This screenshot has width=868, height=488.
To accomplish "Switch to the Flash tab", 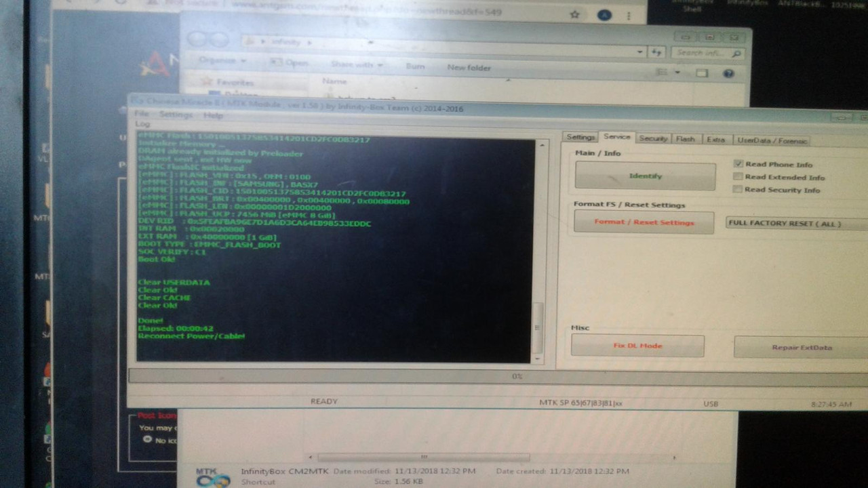I will (686, 139).
